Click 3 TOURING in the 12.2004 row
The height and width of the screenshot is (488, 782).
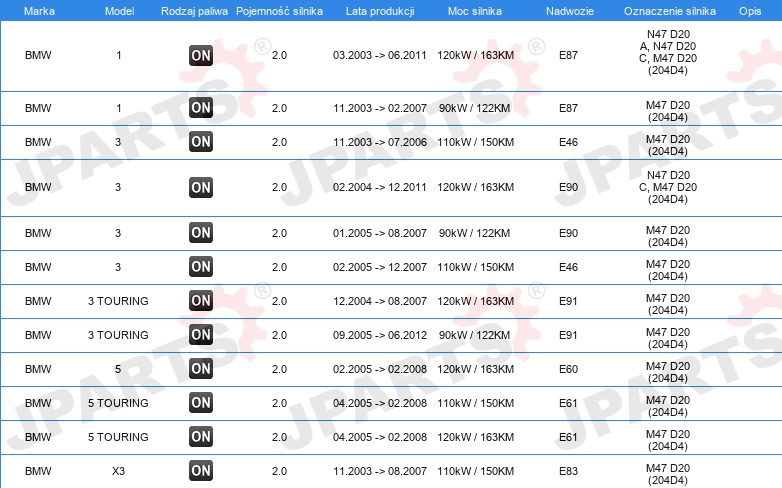coord(118,301)
